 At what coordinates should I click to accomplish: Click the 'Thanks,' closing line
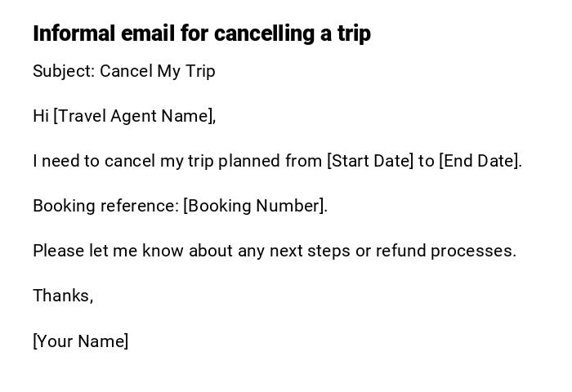(x=63, y=296)
